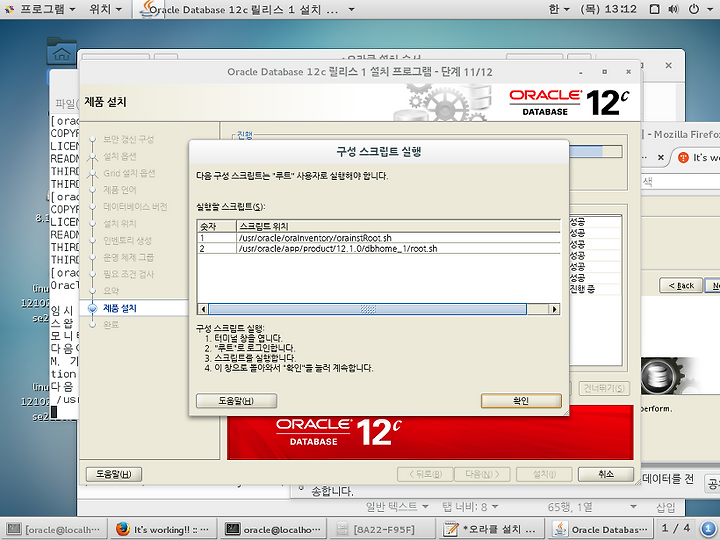Click the 진행 중 status entry in progress list
The image size is (720, 540).
(x=582, y=289)
